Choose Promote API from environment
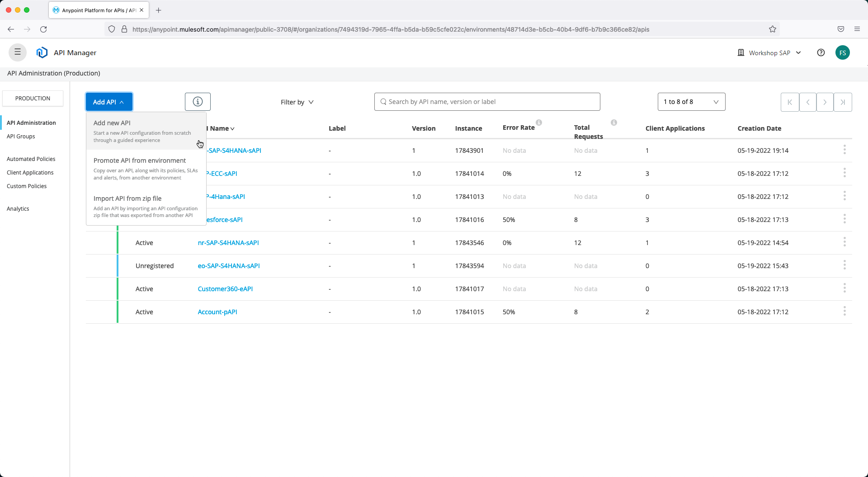 (146, 169)
